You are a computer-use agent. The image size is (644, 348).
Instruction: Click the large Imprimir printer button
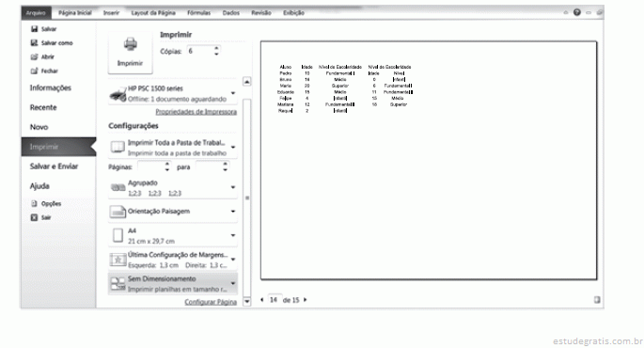pyautogui.click(x=130, y=53)
